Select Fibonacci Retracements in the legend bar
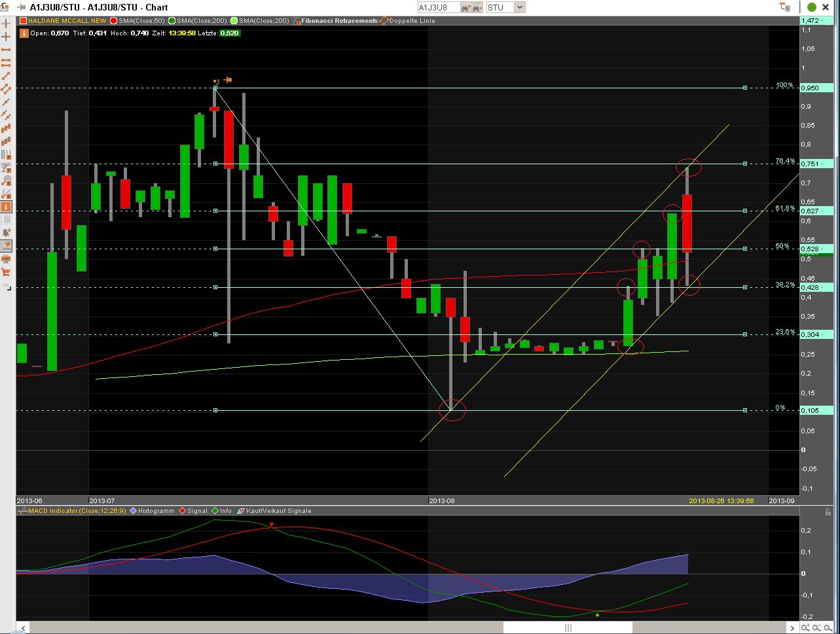Image resolution: width=840 pixels, height=634 pixels. pyautogui.click(x=335, y=21)
